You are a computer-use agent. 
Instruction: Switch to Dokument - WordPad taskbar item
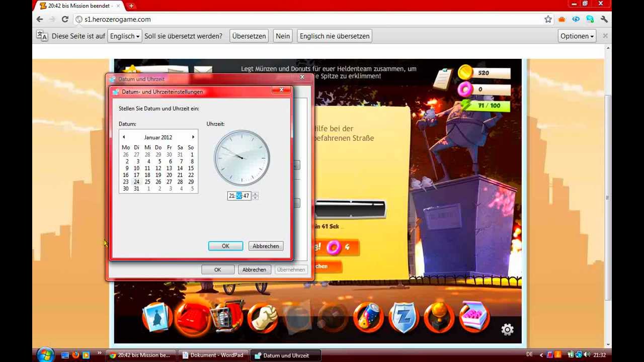click(213, 355)
